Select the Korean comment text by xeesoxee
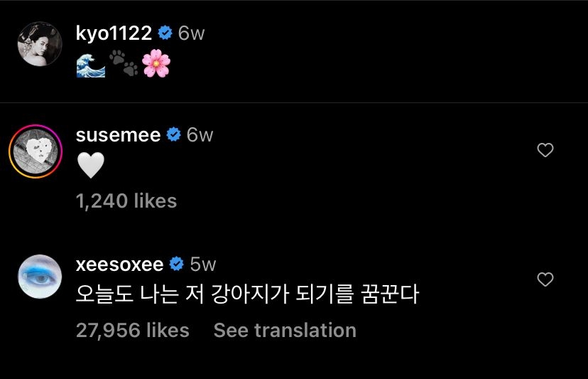Viewport: 588px width, 379px height. pyautogui.click(x=246, y=294)
